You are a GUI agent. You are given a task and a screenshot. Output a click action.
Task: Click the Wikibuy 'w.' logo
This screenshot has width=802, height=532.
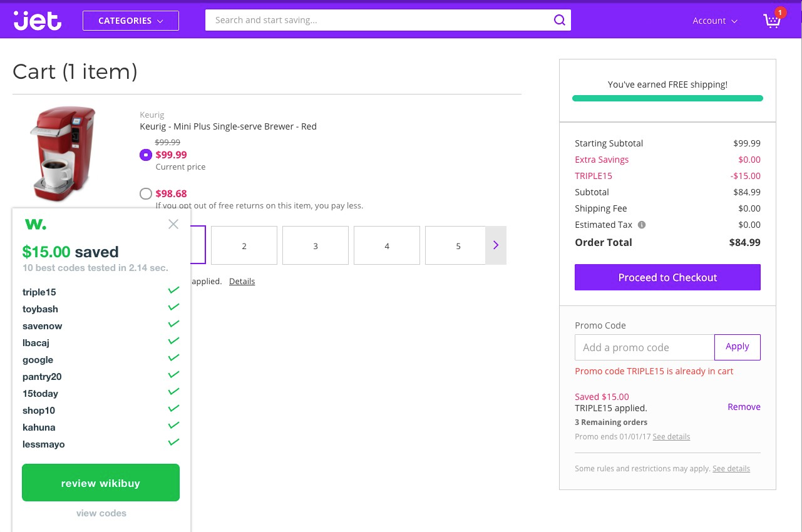[x=35, y=224]
